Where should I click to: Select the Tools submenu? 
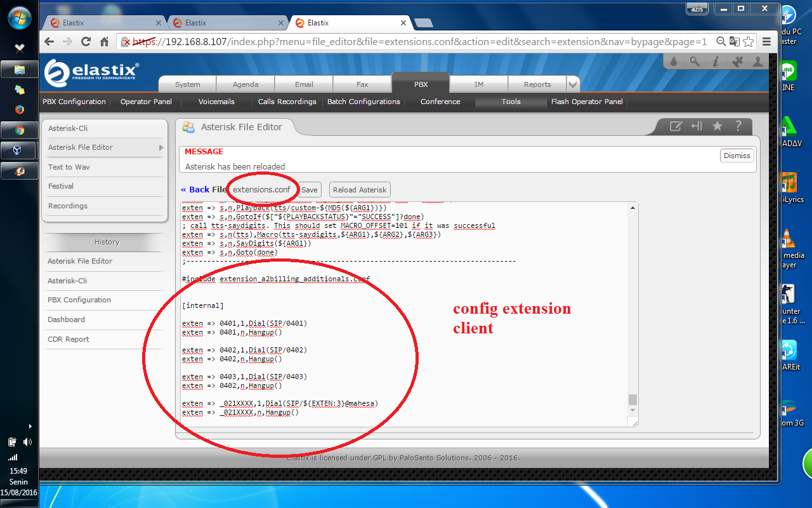tap(511, 102)
